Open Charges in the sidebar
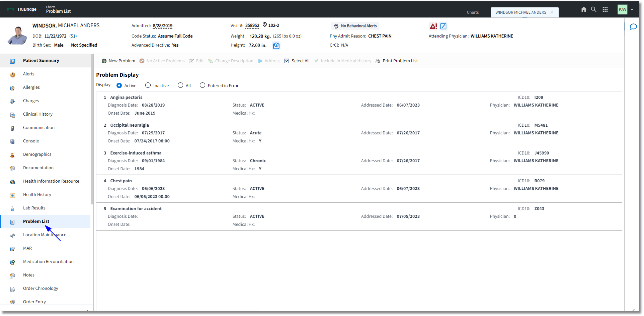The image size is (644, 316). point(45,101)
